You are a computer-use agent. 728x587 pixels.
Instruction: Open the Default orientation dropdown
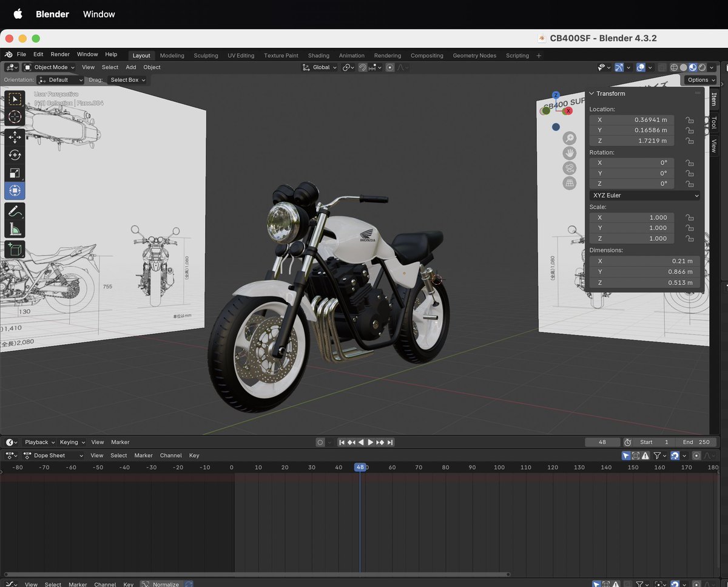point(60,80)
